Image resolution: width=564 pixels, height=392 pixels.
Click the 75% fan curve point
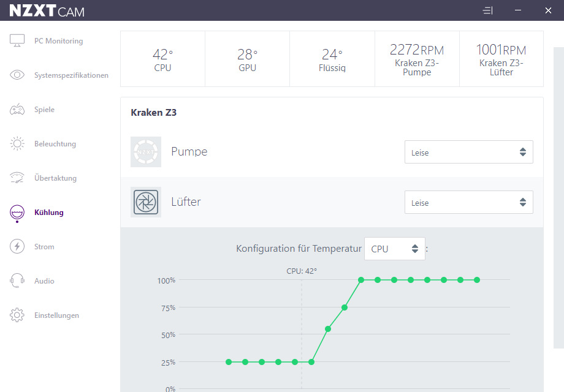click(345, 307)
